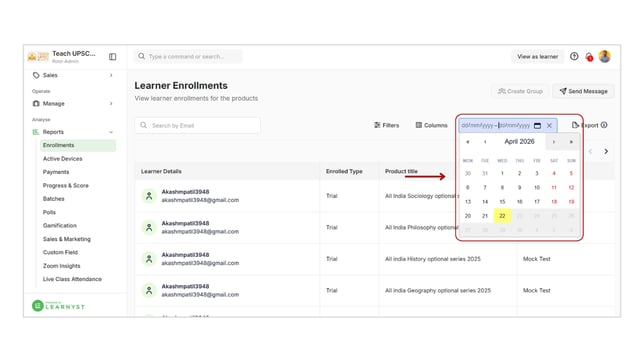644x362 pixels.
Task: Open the Zoom Insights report
Action: 62,266
